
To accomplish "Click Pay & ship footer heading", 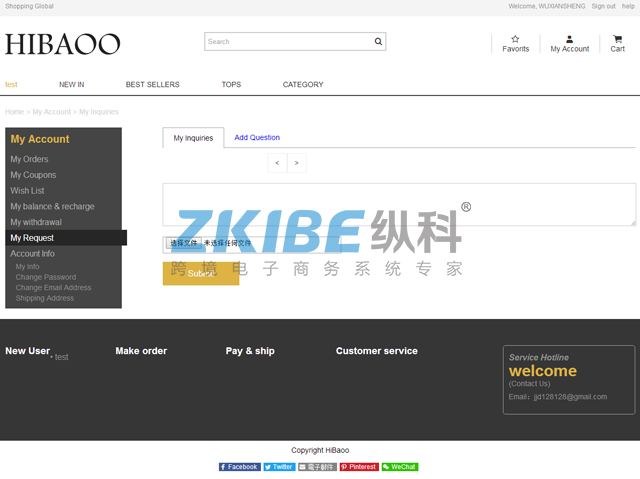I will click(250, 351).
